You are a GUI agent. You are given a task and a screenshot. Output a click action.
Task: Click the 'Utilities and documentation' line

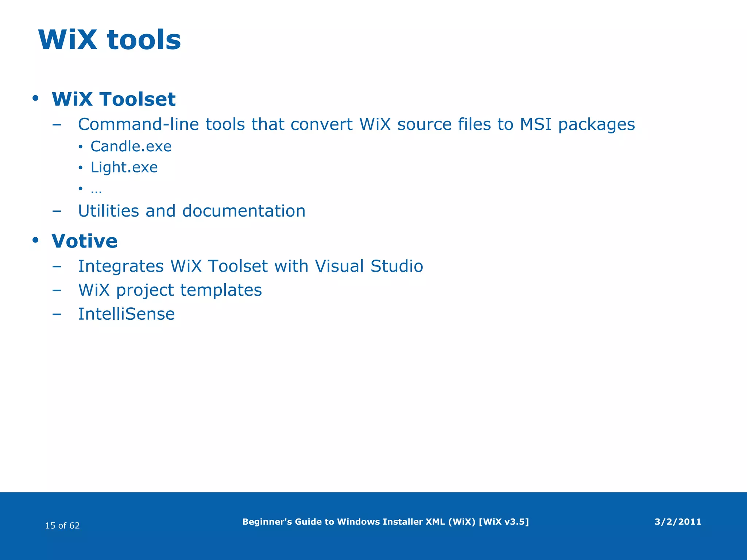coord(191,211)
